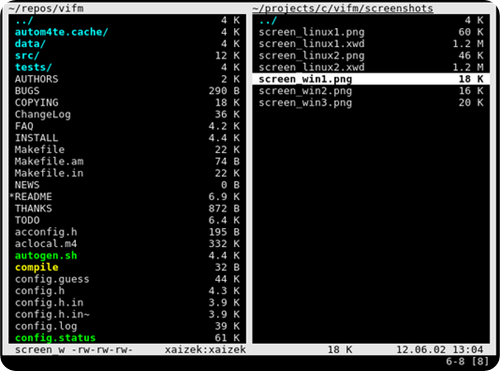Click the 6-8 [8] position indicator

(468, 361)
